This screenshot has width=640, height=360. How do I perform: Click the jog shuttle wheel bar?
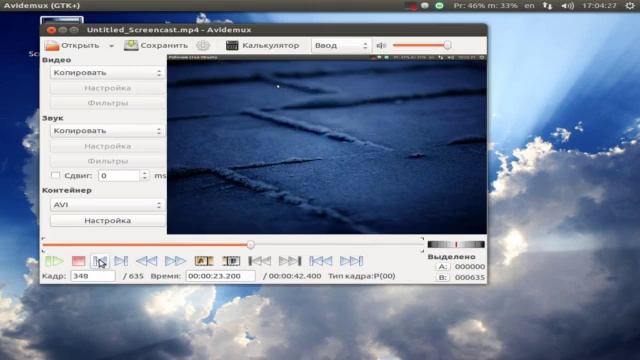tap(456, 244)
